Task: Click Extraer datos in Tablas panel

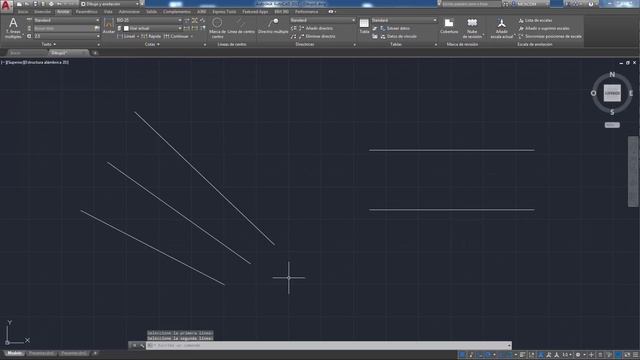Action: [394, 29]
